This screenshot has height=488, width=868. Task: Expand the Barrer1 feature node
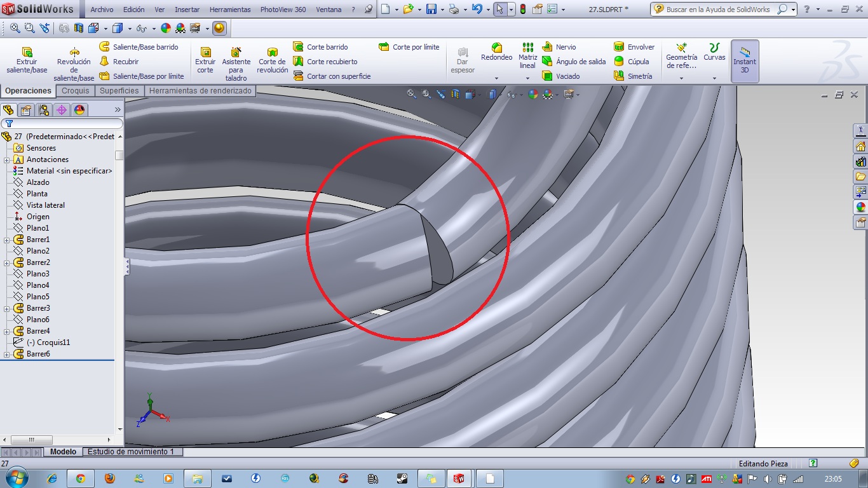(x=7, y=240)
